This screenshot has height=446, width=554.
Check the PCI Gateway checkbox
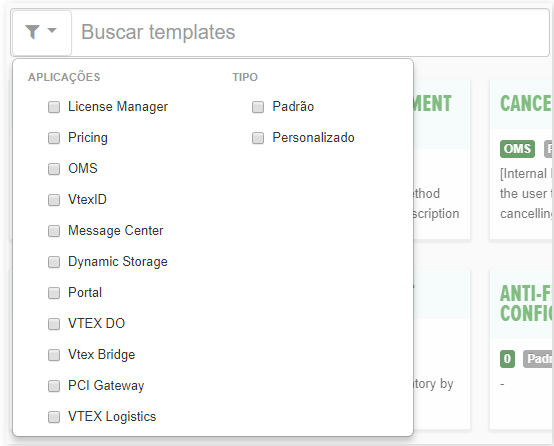(x=54, y=386)
